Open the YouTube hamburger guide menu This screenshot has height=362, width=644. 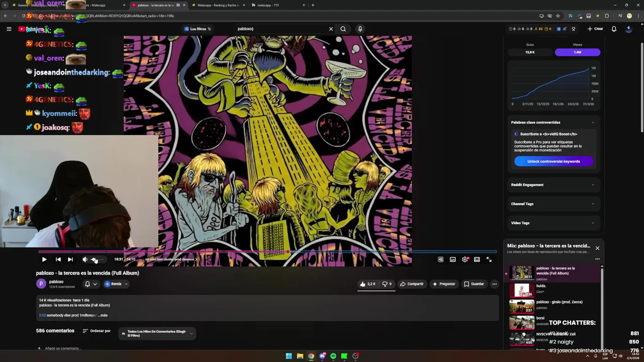[9, 29]
